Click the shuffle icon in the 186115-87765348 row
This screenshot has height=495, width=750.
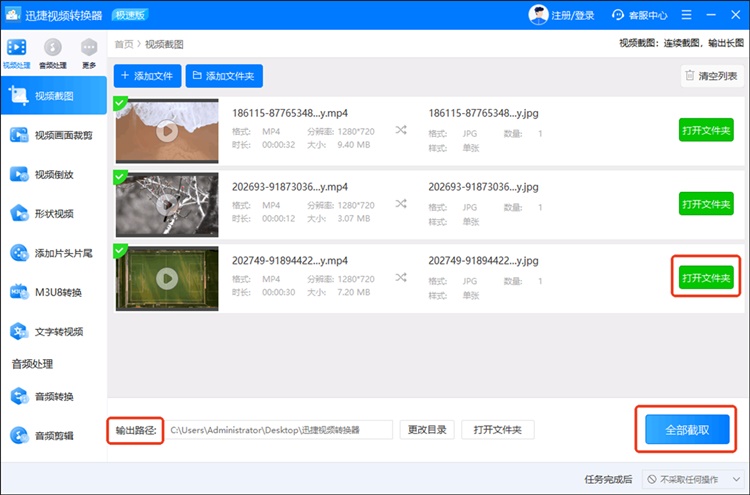click(x=401, y=130)
